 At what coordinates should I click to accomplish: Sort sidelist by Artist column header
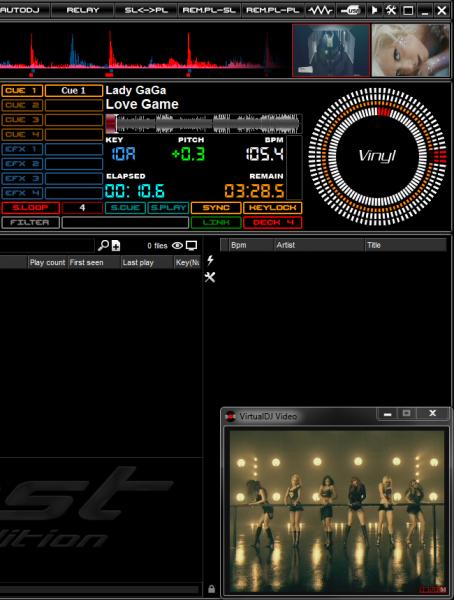pos(319,245)
